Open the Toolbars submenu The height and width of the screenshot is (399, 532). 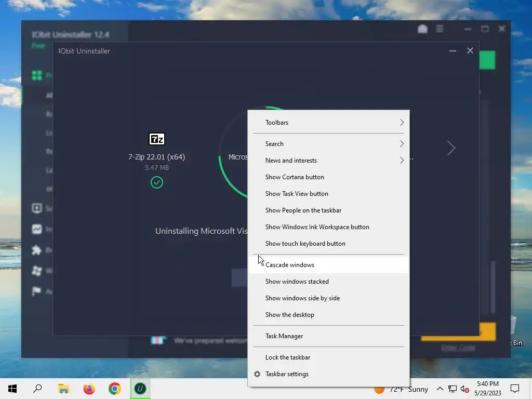[x=328, y=123]
